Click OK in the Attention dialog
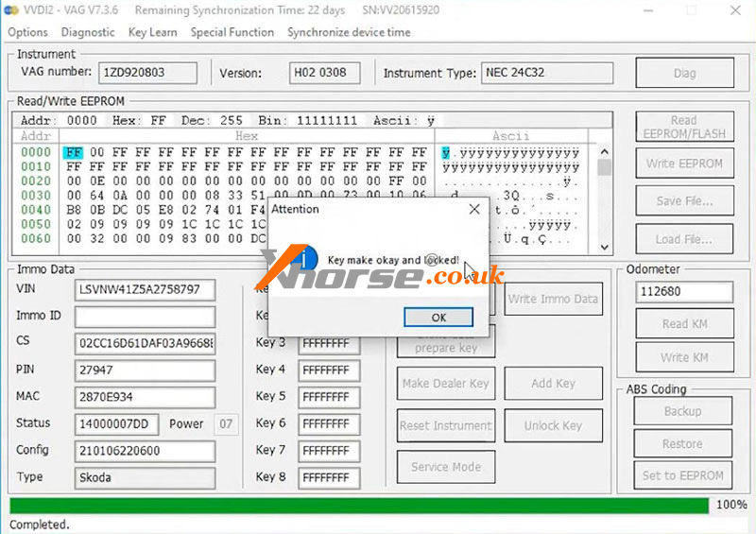The image size is (756, 534). click(x=438, y=318)
